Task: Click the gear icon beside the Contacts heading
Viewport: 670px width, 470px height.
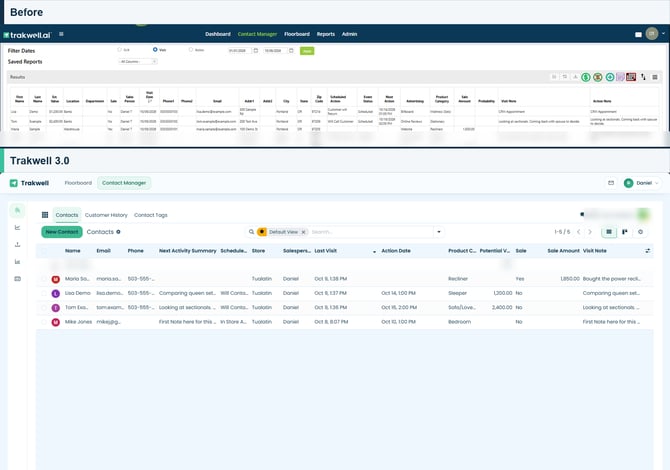Action: tap(118, 232)
